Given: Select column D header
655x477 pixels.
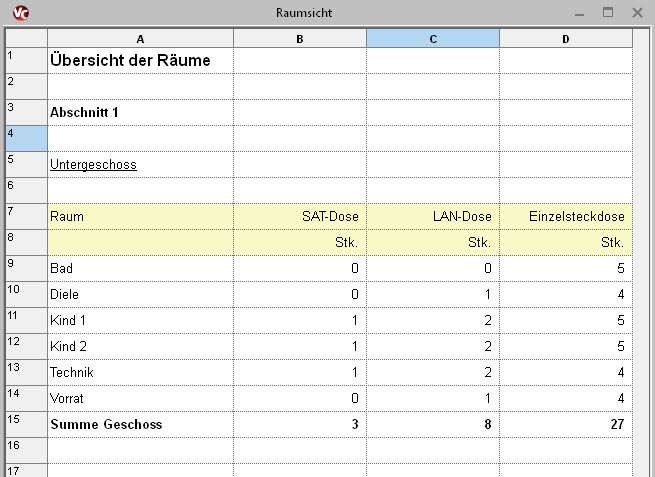Looking at the screenshot, I should 566,38.
